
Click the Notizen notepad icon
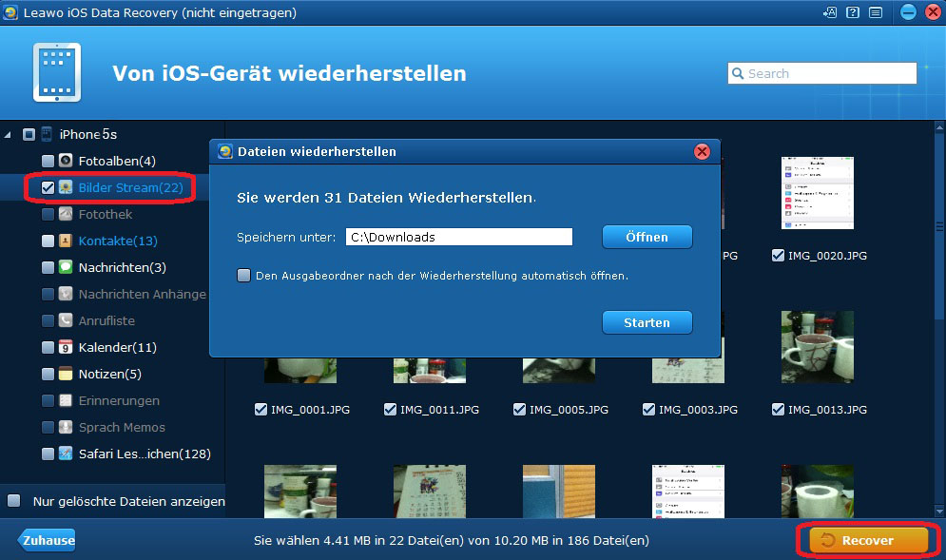pyautogui.click(x=66, y=374)
